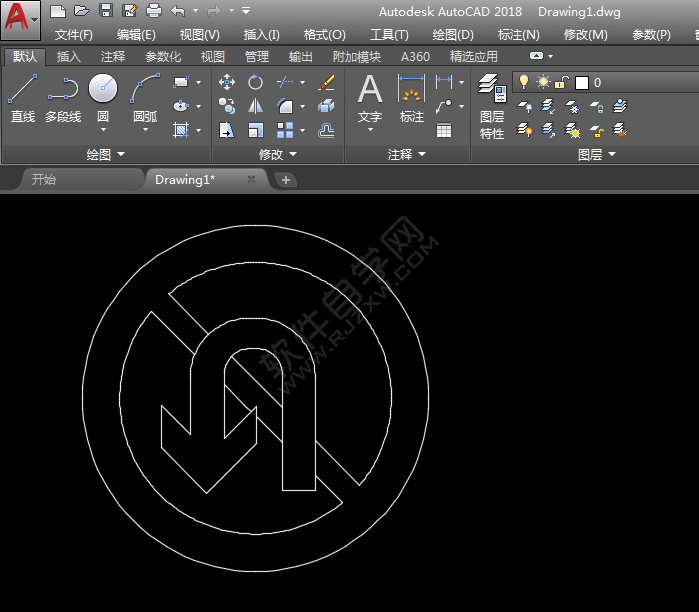Viewport: 699px width, 612px height.
Task: Click the Save icon in quick access
Action: tap(106, 10)
